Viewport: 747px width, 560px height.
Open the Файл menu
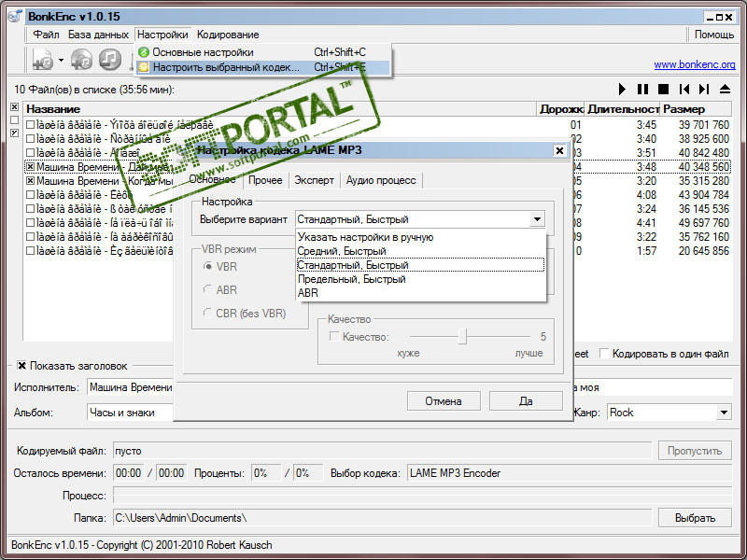click(46, 35)
